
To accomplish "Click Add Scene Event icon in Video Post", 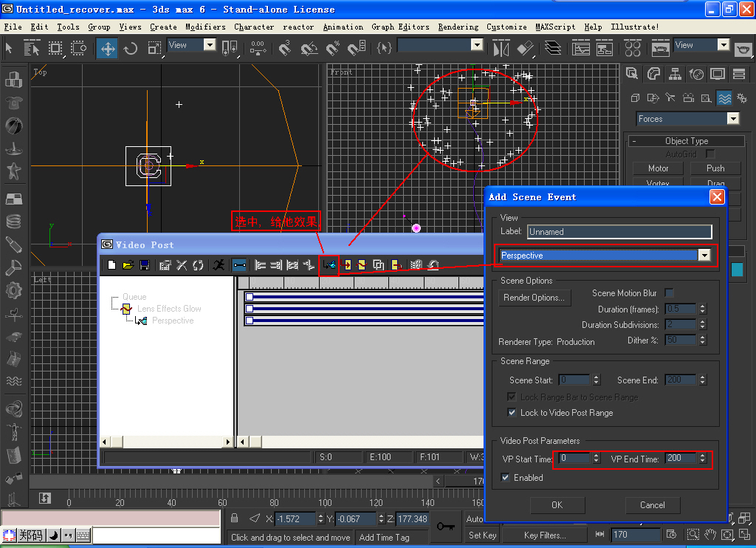I will (x=329, y=265).
